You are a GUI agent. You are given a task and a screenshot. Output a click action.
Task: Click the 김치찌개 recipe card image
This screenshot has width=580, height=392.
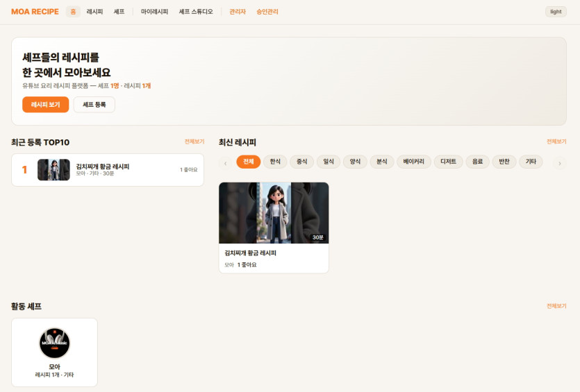(x=274, y=213)
